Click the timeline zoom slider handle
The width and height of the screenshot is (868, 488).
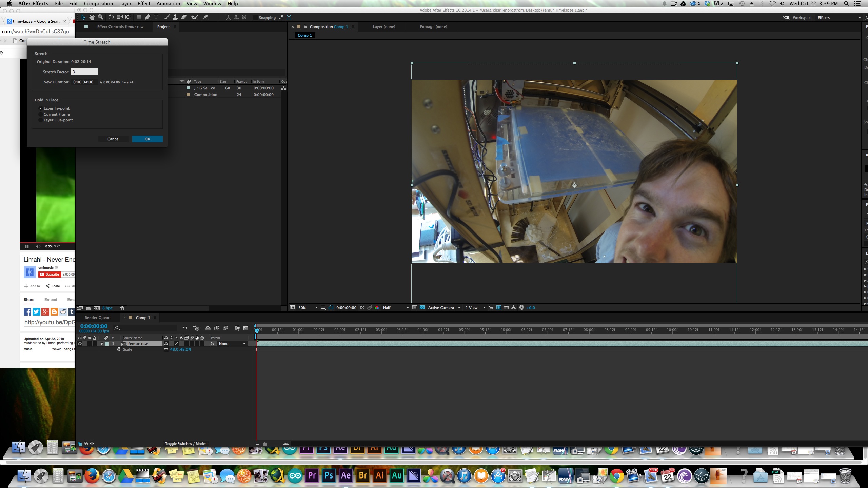pyautogui.click(x=265, y=444)
